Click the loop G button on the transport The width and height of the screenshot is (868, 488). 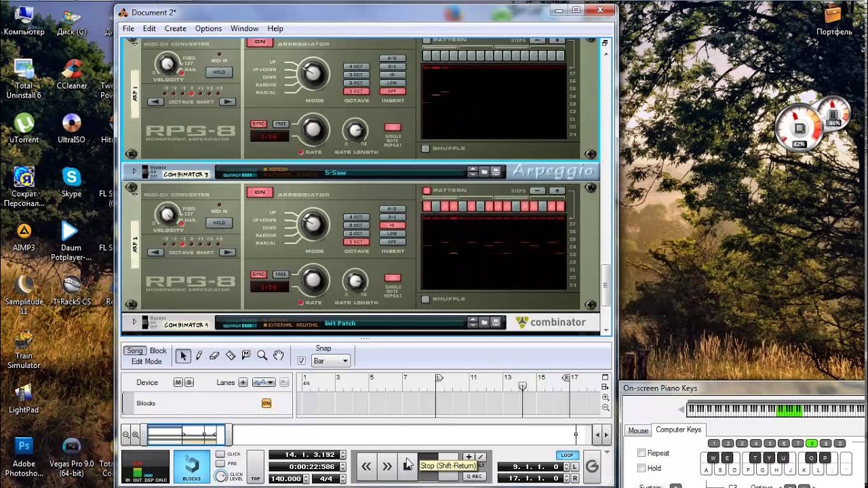tap(592, 466)
